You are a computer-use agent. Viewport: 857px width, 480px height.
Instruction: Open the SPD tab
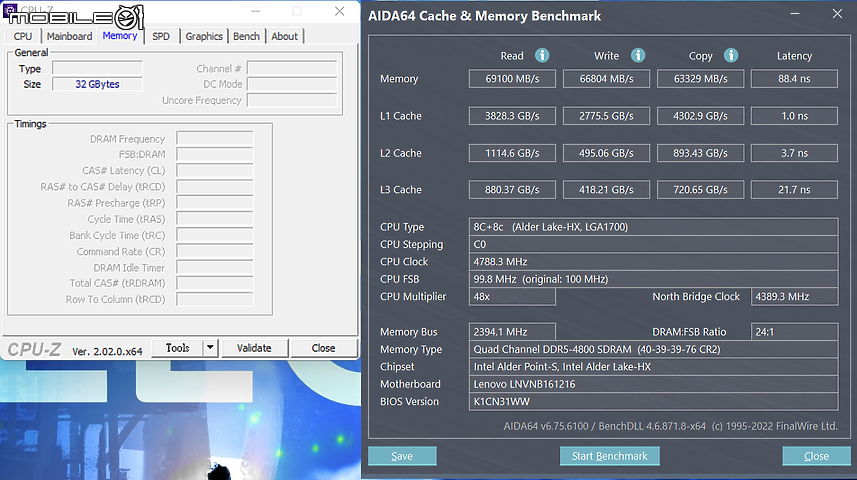click(161, 36)
